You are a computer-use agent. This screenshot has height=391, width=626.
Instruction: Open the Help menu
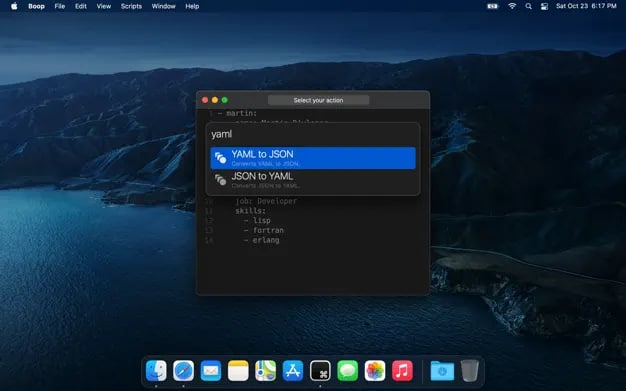[x=192, y=6]
